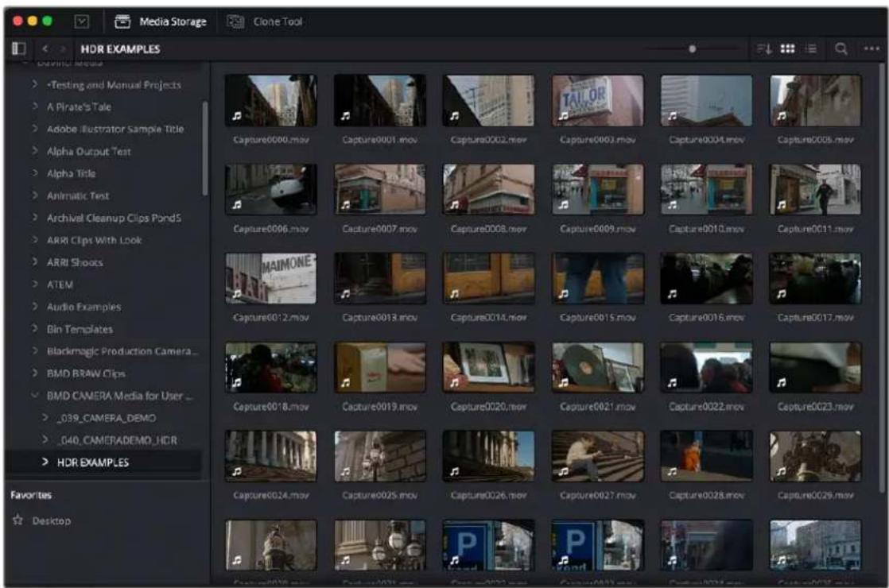This screenshot has width=889, height=588.
Task: Expand Adobe Illustrator Sample Title folder
Action: [x=34, y=129]
